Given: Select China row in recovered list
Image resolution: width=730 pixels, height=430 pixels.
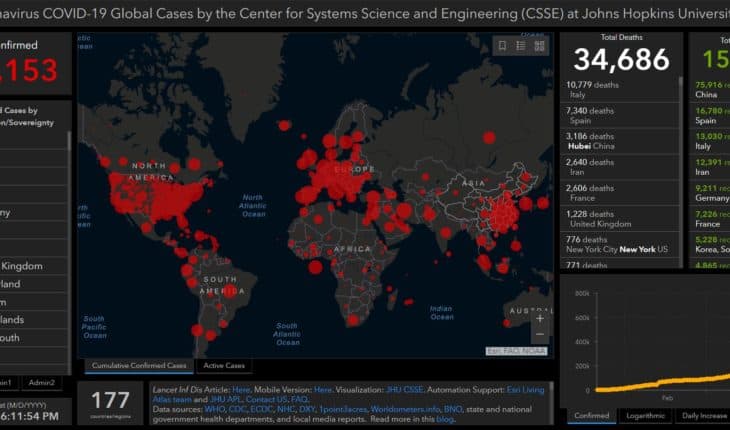Looking at the screenshot, I should click(x=710, y=89).
